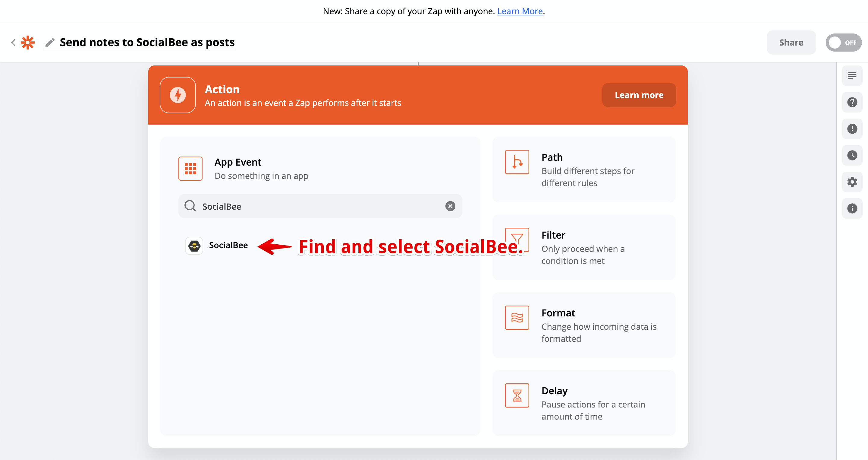Click into the app search field
The image size is (868, 460).
(317, 206)
